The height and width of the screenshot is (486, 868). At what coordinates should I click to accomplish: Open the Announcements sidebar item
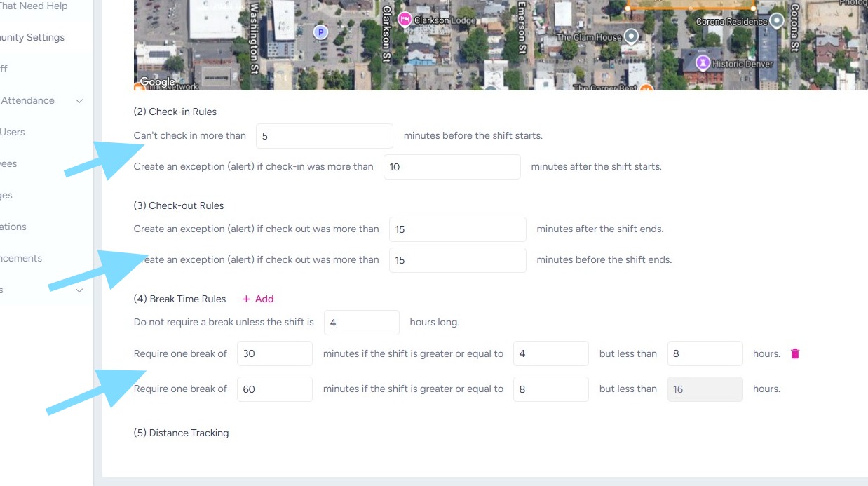[21, 258]
